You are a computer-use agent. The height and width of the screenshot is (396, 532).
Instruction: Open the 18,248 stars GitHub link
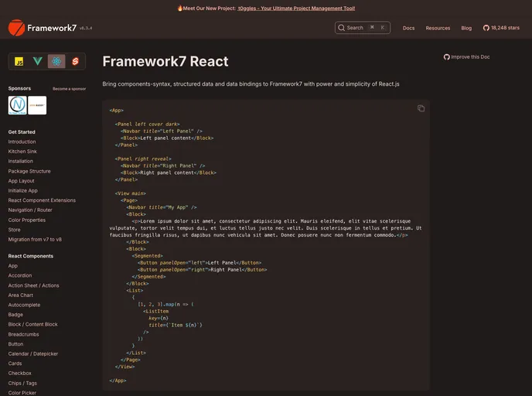tap(501, 28)
